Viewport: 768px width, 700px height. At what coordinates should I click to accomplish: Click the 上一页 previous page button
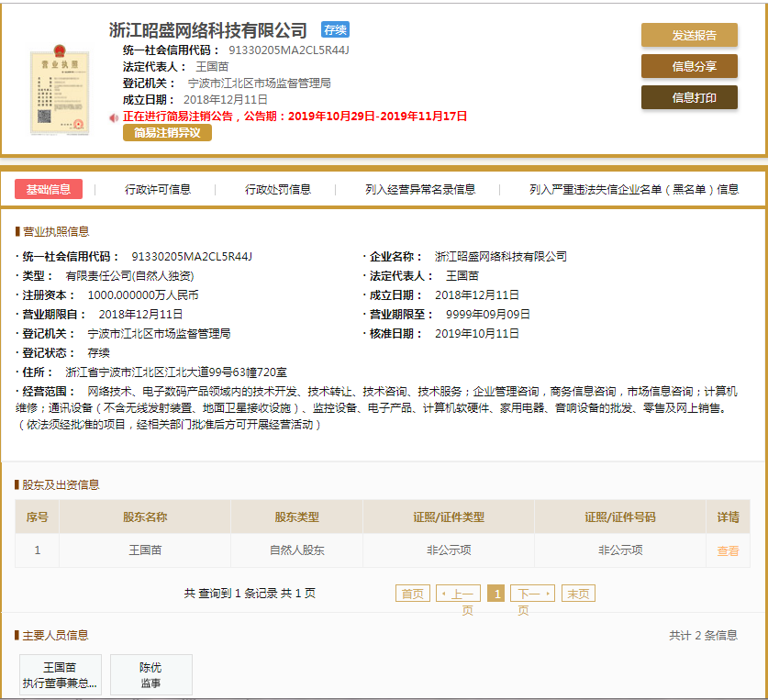pyautogui.click(x=458, y=594)
